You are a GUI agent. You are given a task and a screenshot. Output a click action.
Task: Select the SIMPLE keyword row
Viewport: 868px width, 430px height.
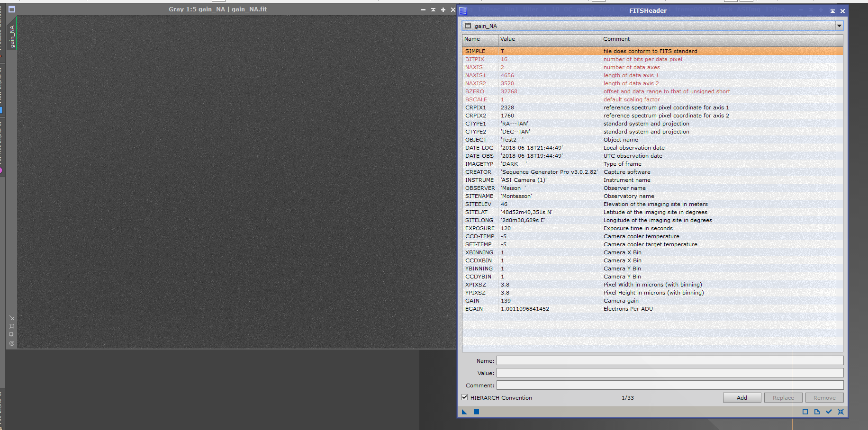[652, 51]
